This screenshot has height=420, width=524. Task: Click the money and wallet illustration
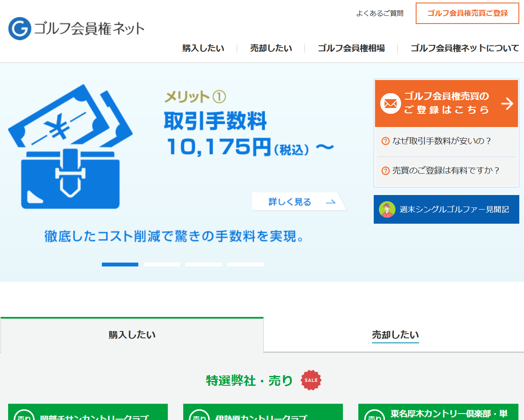[70, 147]
